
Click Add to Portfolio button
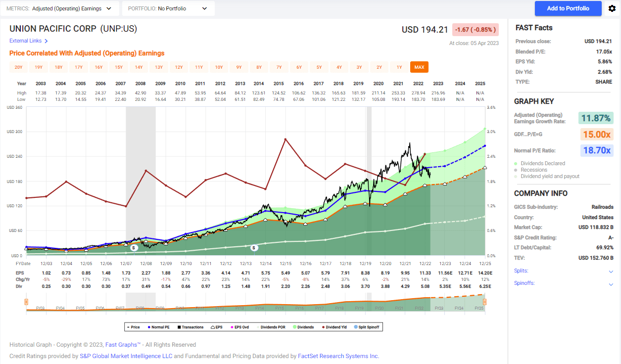coord(568,8)
